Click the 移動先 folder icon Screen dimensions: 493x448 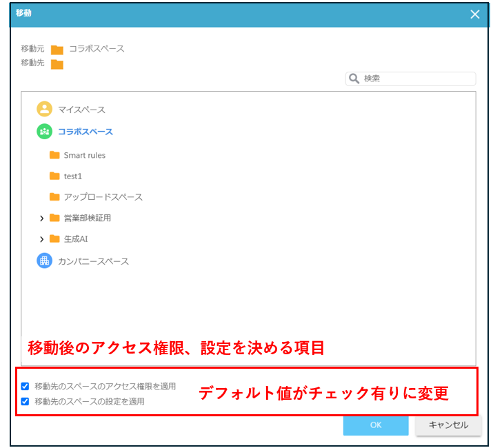tap(57, 64)
